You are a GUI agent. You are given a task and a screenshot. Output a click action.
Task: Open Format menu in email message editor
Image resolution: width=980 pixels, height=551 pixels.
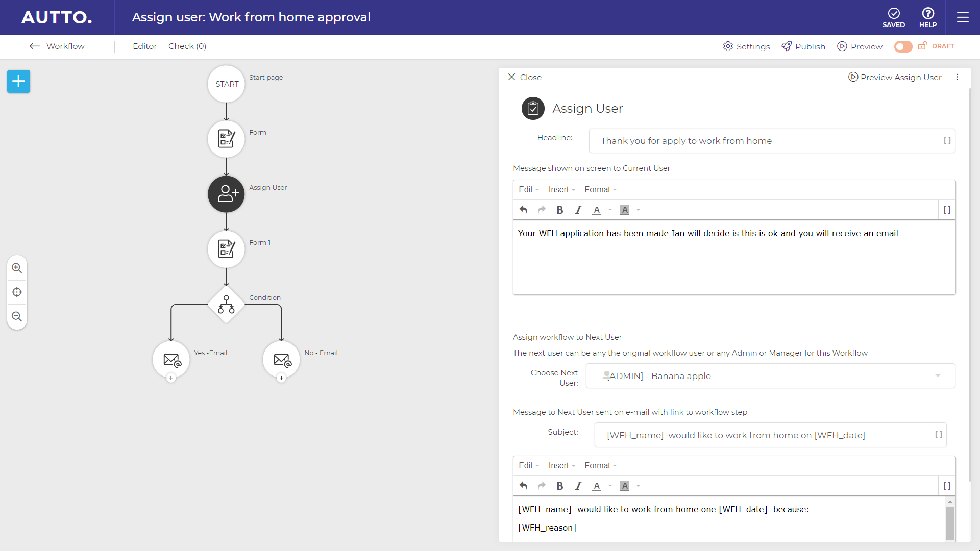click(x=601, y=465)
